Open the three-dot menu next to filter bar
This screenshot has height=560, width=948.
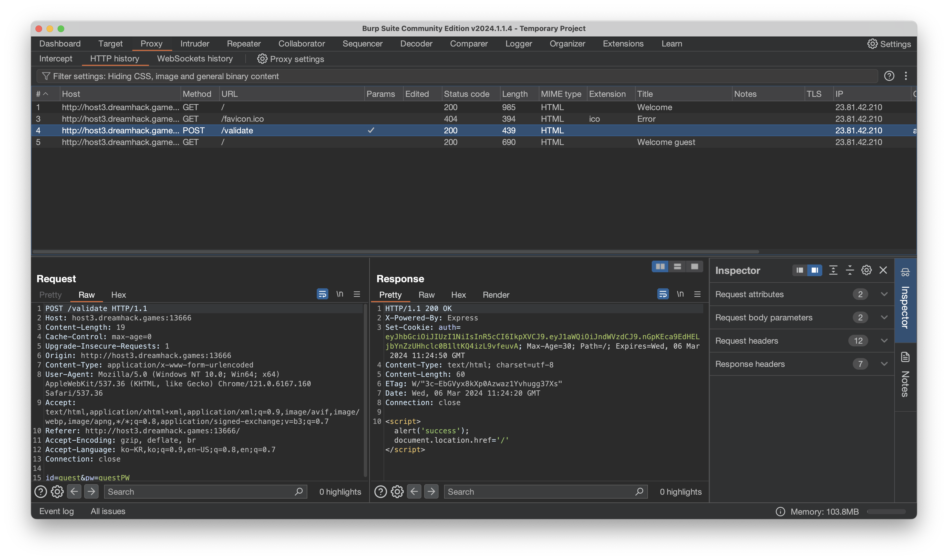coord(906,76)
